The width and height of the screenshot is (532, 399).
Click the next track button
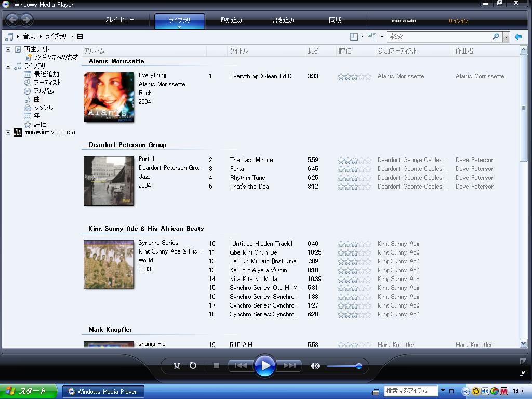tap(289, 365)
